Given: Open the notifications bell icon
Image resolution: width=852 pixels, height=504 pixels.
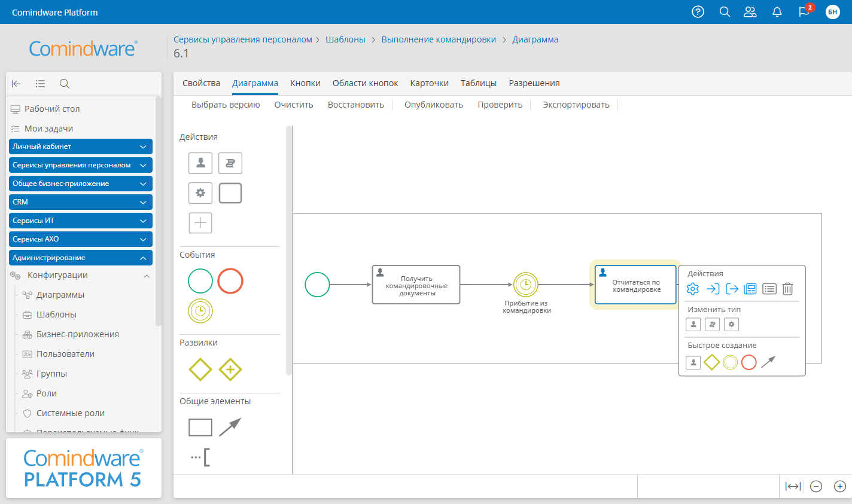Looking at the screenshot, I should pyautogui.click(x=777, y=12).
